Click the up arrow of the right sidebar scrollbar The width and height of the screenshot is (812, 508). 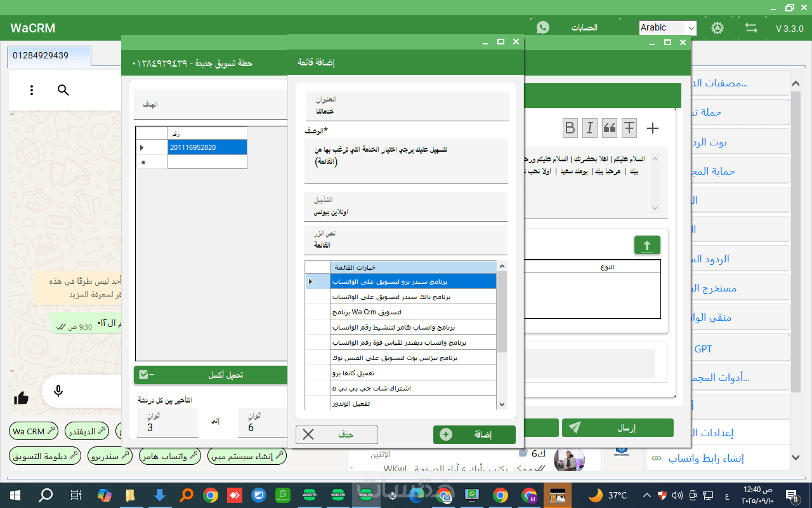796,83
